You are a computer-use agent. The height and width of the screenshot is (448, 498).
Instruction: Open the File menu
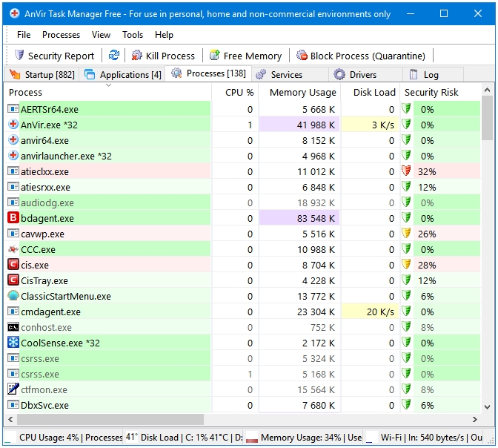[x=24, y=35]
